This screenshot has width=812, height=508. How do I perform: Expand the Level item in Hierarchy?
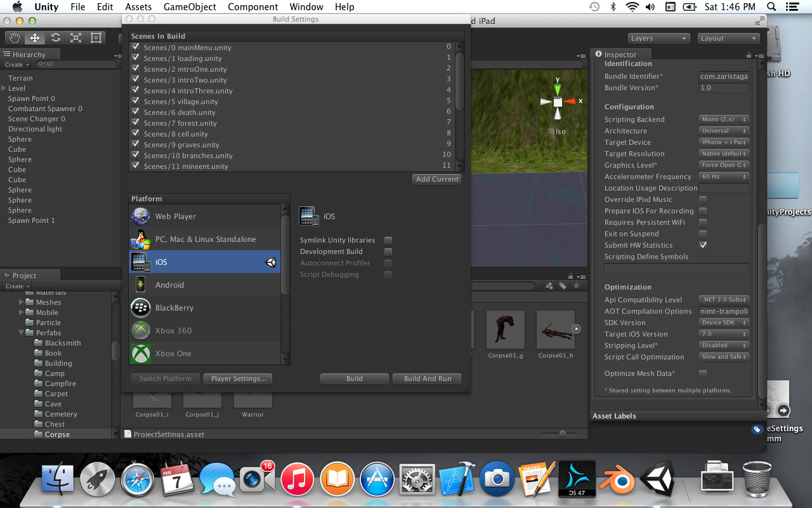(4, 88)
